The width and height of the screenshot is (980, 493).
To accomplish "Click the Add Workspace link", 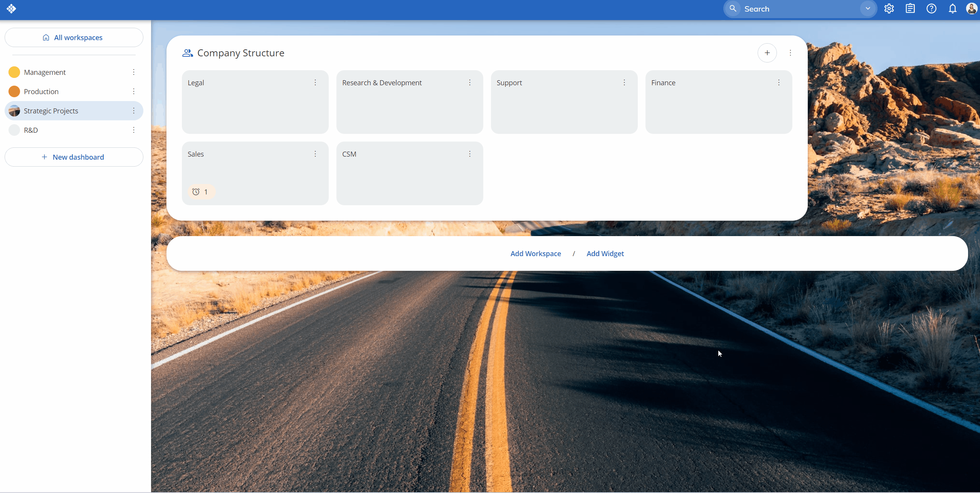I will 535,253.
